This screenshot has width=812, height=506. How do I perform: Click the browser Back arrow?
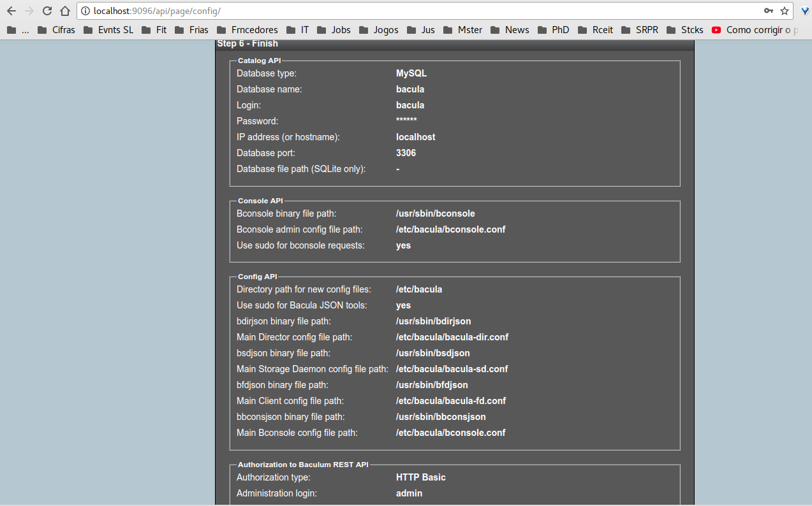(11, 11)
